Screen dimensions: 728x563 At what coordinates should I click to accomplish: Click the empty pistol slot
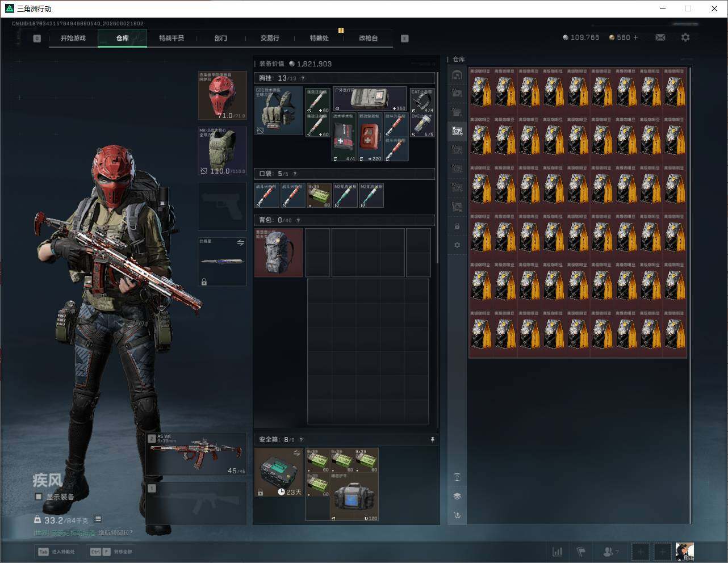(222, 207)
